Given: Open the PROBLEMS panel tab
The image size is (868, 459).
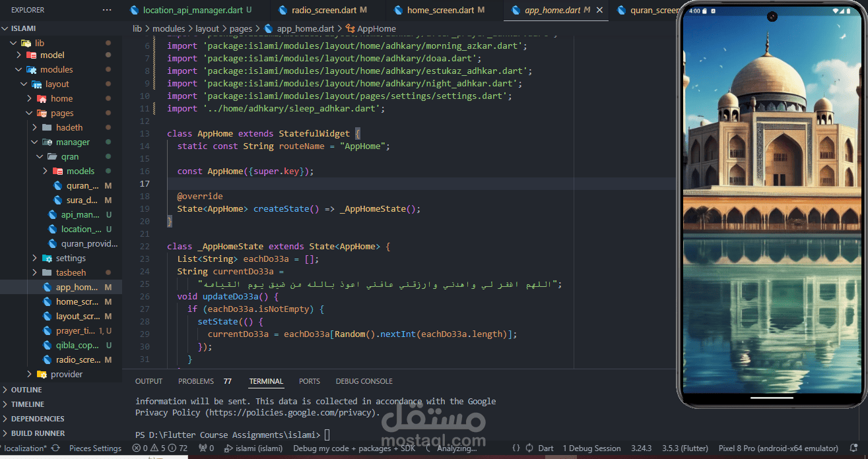Looking at the screenshot, I should pyautogui.click(x=196, y=381).
